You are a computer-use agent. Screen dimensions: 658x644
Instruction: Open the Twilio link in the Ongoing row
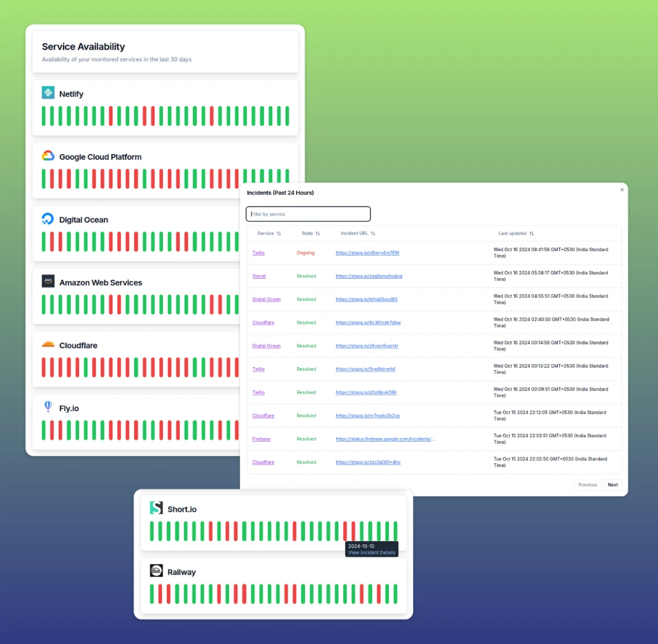[x=259, y=253]
